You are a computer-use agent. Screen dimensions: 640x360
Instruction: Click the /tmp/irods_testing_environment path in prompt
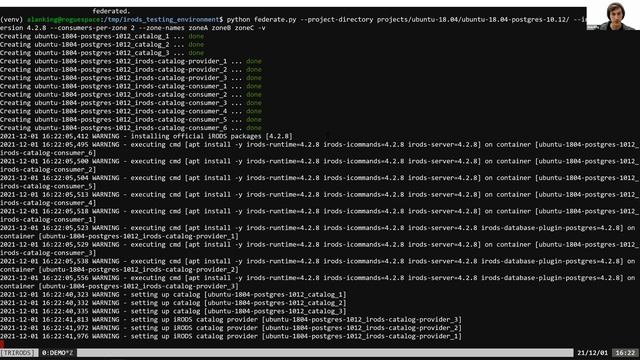[x=163, y=20]
